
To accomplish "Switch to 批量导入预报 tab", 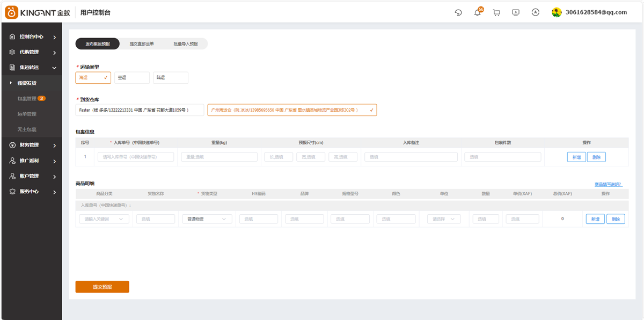I will click(185, 44).
